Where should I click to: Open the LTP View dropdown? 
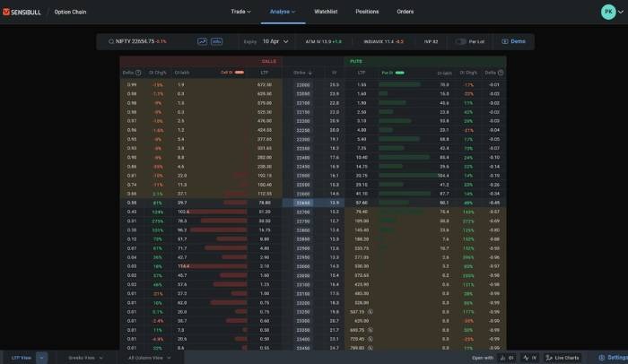[x=22, y=357]
